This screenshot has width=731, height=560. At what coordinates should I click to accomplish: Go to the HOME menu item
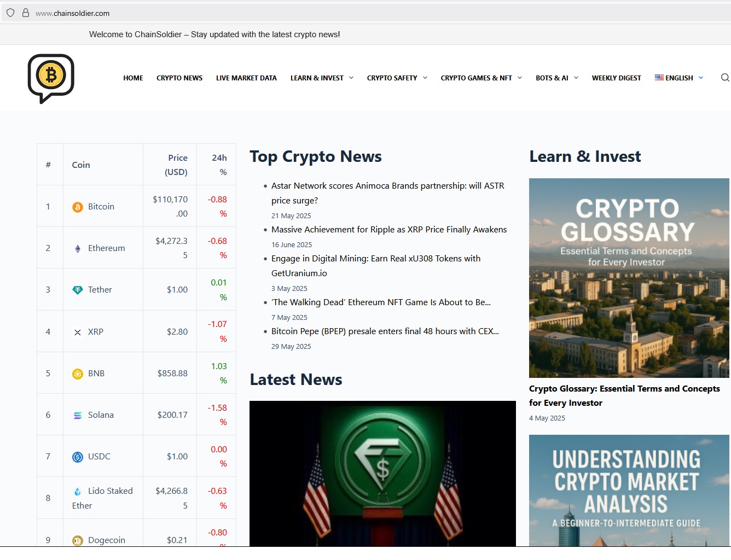pyautogui.click(x=133, y=78)
